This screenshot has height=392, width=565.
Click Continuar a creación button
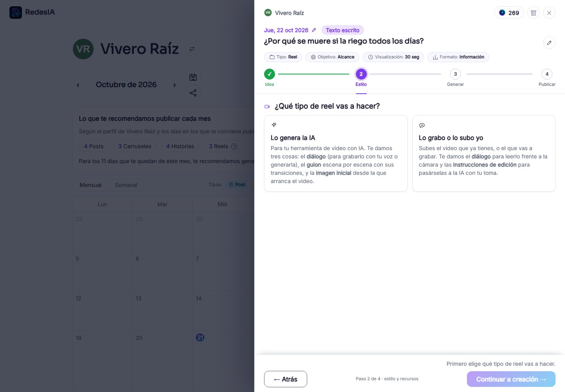click(511, 379)
